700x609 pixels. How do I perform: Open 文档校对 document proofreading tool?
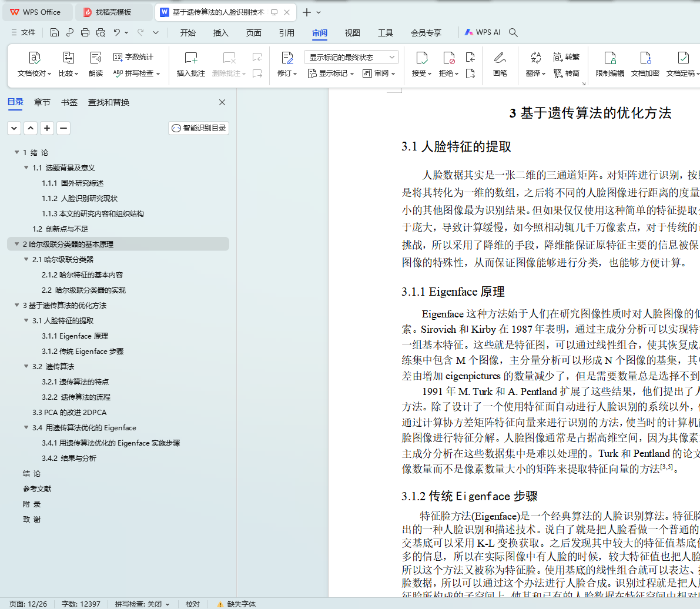[34, 64]
